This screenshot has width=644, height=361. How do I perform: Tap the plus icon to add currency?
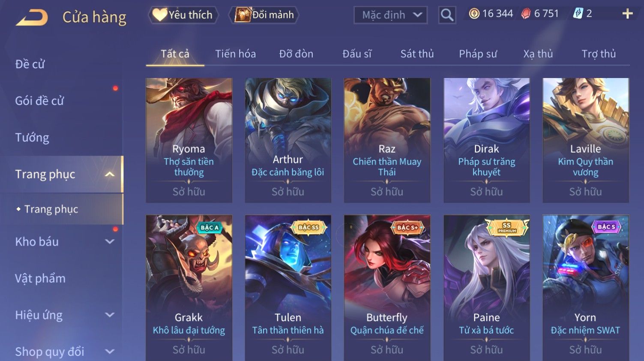(627, 14)
